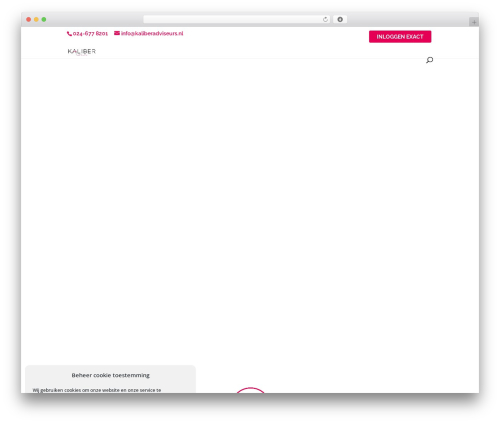This screenshot has height=423, width=500.
Task: Click the phone handset icon
Action: click(69, 34)
